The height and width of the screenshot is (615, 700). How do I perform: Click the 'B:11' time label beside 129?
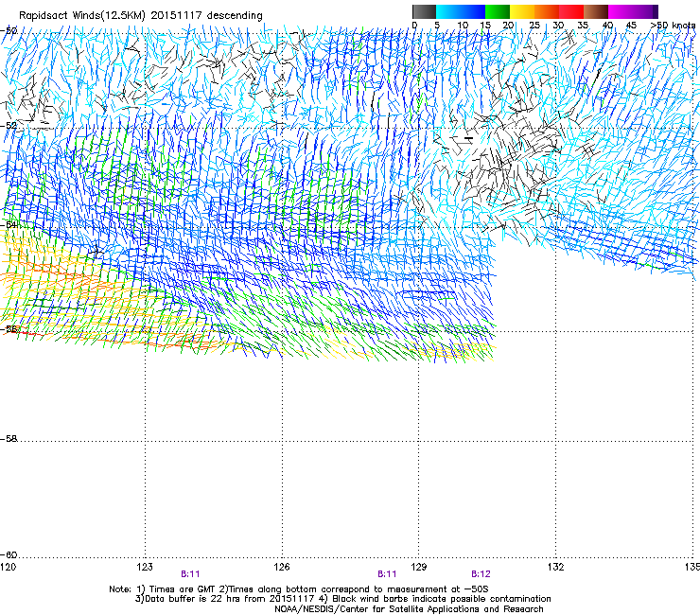387,574
